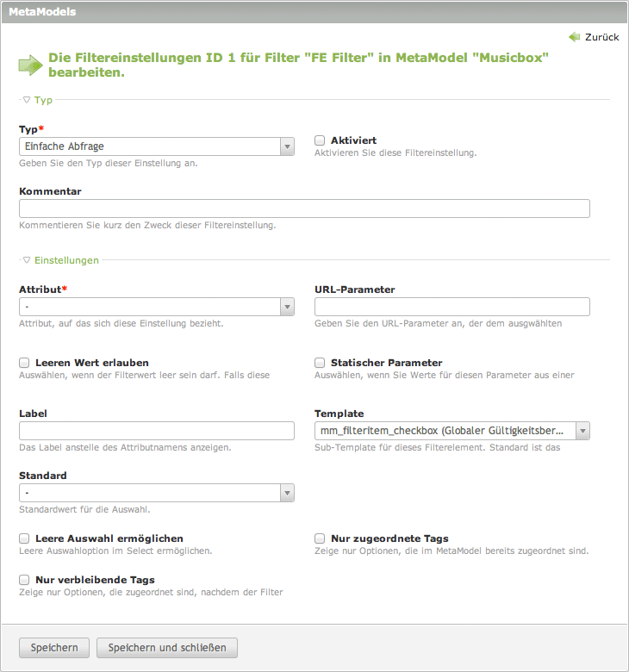Follow the Zurück link

click(601, 37)
